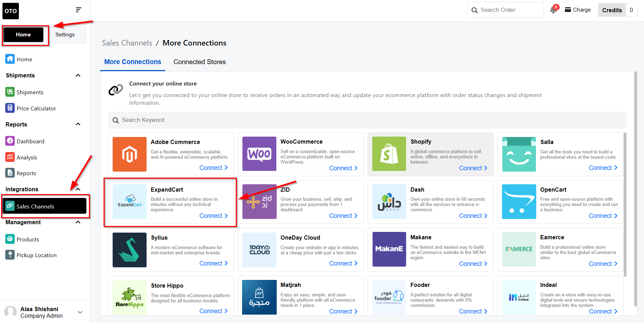Click the OpenCart cart logo
Screen dimensions: 644x323
point(519,202)
